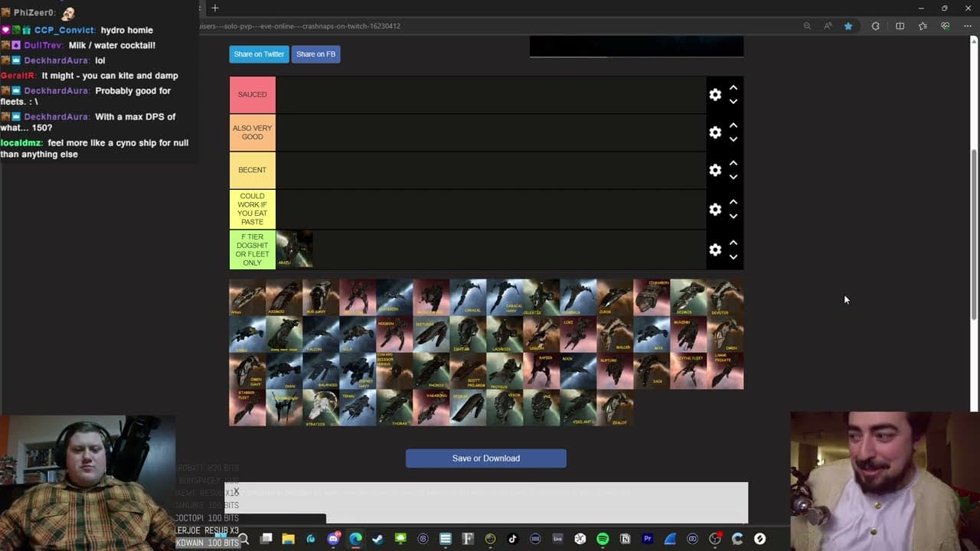
Task: Open settings gear for F TIER row
Action: coord(715,249)
